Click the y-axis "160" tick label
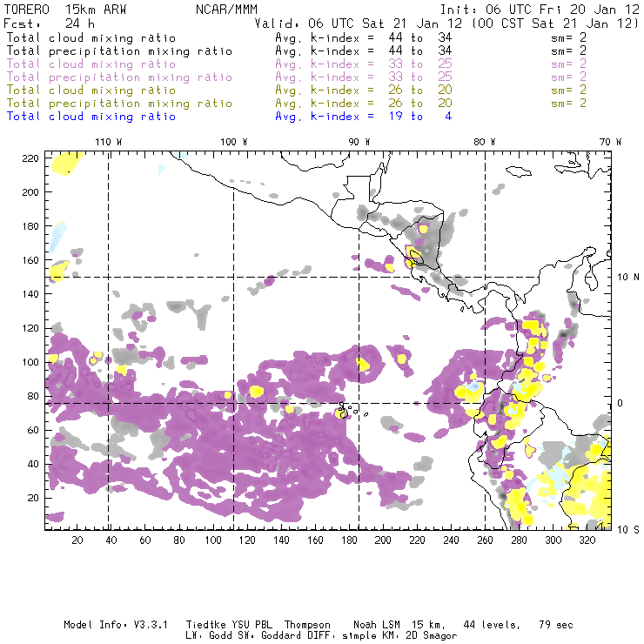644x644 pixels. point(30,260)
